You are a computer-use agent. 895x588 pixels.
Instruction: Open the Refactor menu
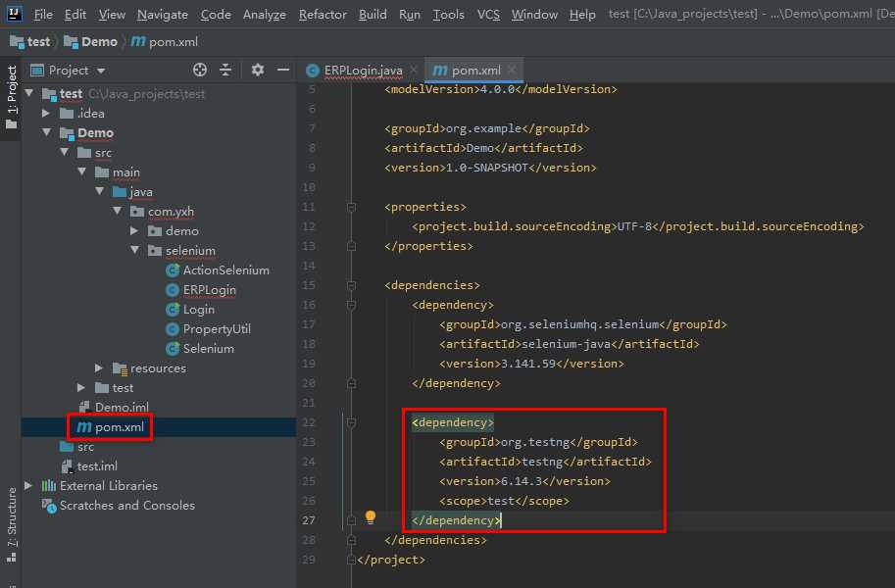pos(323,15)
